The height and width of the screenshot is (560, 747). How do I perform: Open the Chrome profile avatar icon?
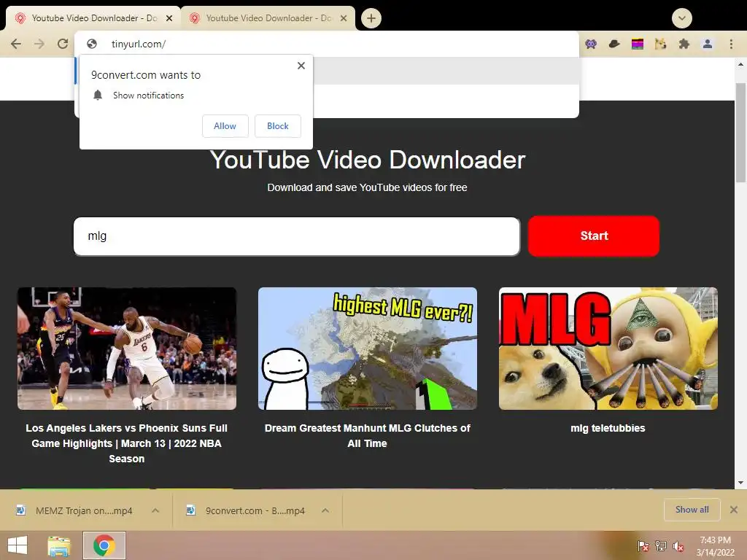click(708, 44)
